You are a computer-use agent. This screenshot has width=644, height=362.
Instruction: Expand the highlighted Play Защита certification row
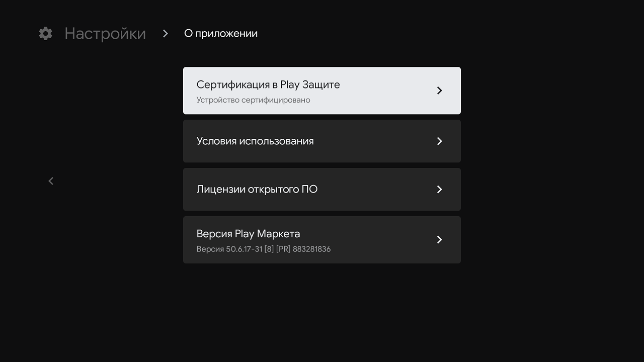[322, 90]
